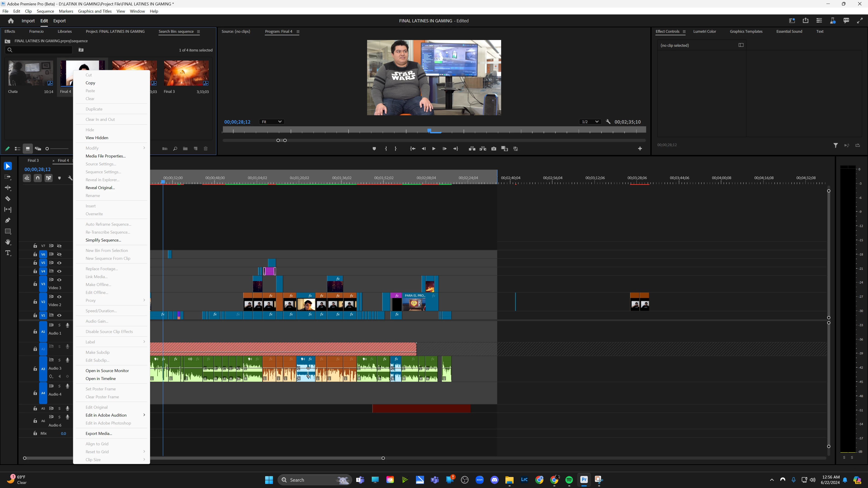The width and height of the screenshot is (868, 488).
Task: Toggle V5 track output eye icon
Action: pyautogui.click(x=59, y=263)
